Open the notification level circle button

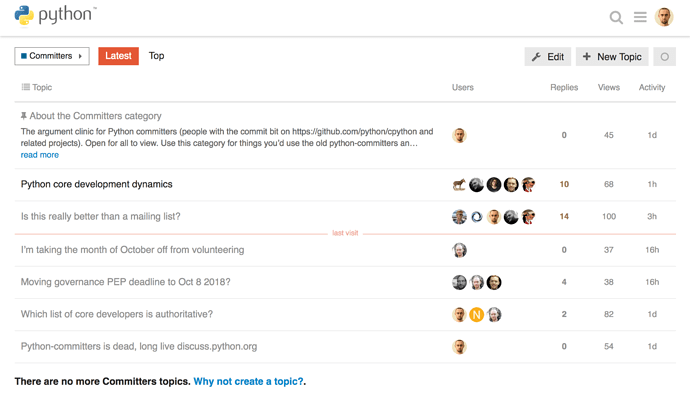[x=664, y=57]
